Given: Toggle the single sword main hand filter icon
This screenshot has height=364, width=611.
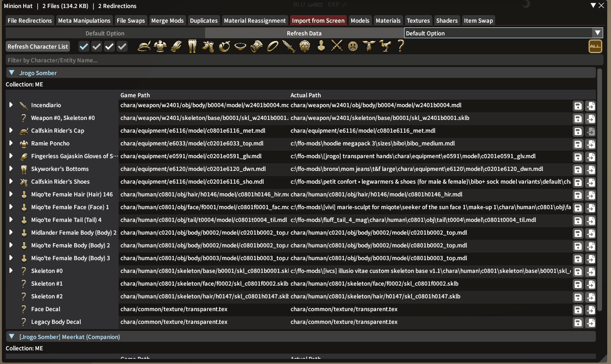Looking at the screenshot, I should [289, 46].
